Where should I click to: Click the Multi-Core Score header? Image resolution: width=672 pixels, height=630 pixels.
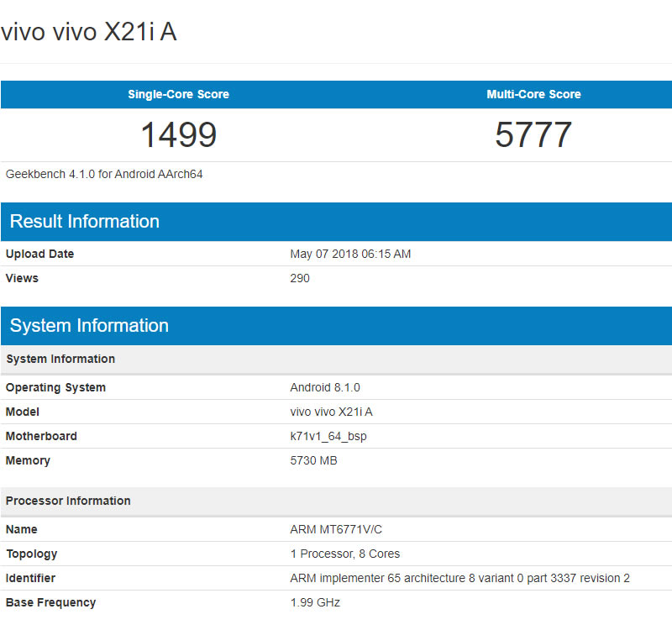click(x=533, y=94)
